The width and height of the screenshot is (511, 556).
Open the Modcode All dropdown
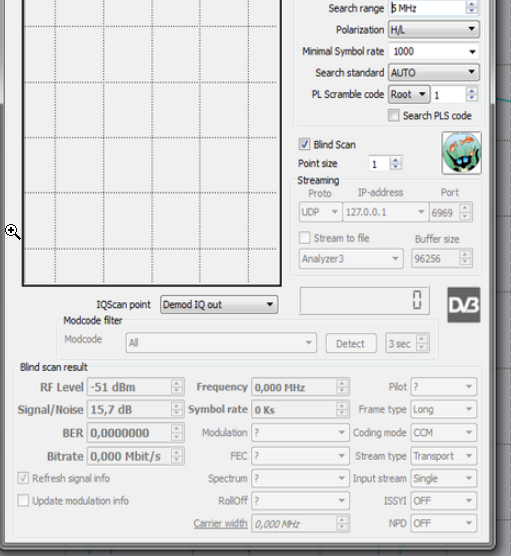(x=221, y=343)
